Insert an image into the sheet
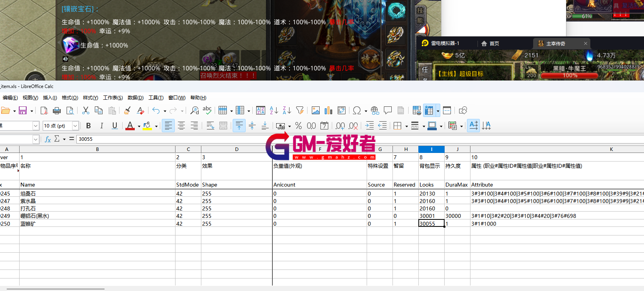 [x=316, y=111]
